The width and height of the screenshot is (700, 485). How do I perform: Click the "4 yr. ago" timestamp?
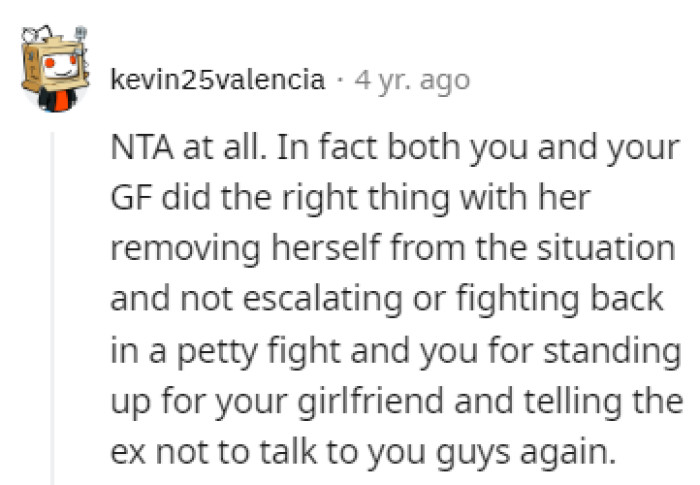tap(411, 80)
